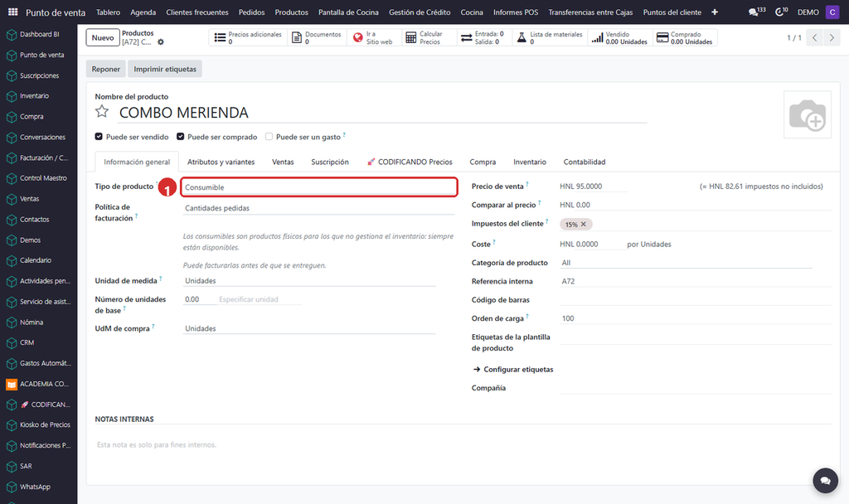This screenshot has height=504, width=849.
Task: Click the Calcular Precios calculator button
Action: tap(430, 37)
